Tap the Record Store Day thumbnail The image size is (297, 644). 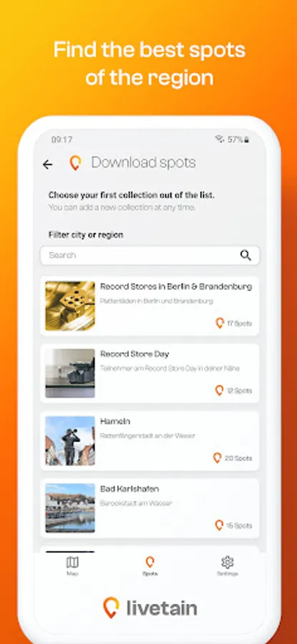click(70, 374)
